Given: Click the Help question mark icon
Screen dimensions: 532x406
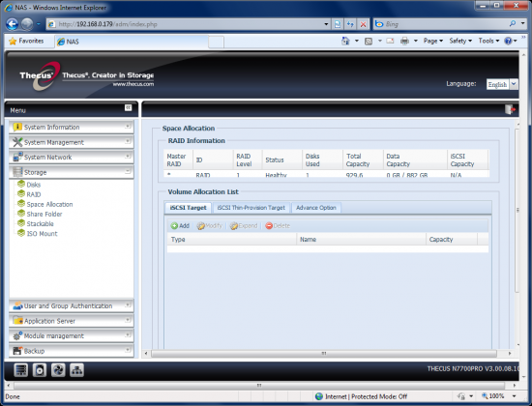Looking at the screenshot, I should point(508,41).
